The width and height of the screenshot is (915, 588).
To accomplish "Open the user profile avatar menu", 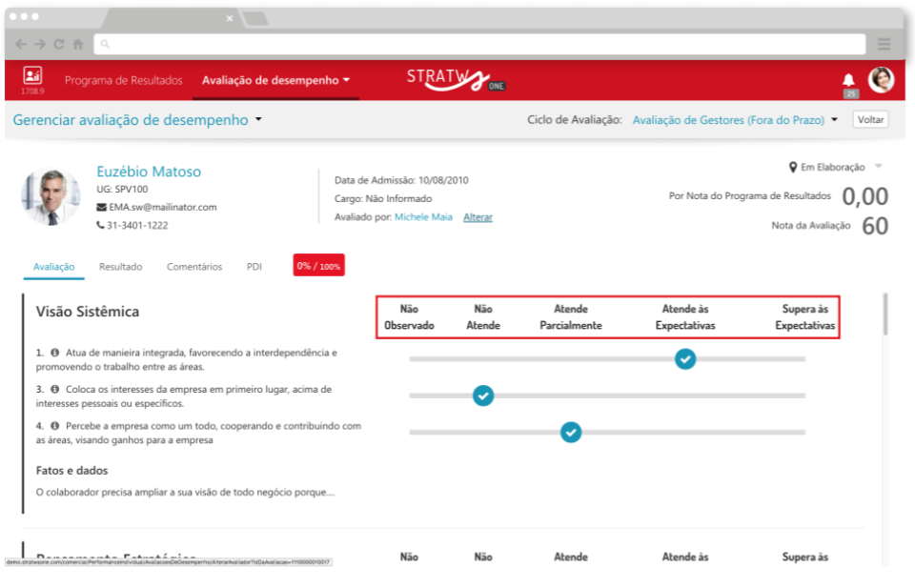I will (x=881, y=80).
